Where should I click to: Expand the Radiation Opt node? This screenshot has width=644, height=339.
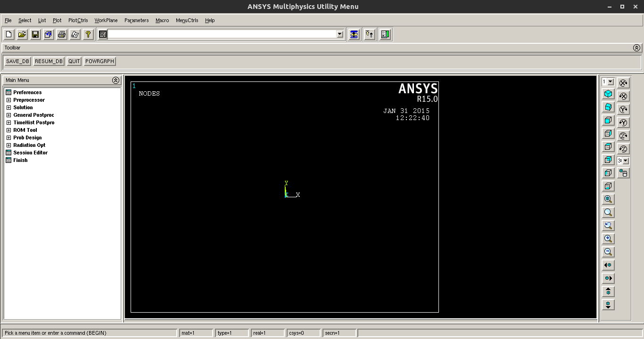point(8,145)
